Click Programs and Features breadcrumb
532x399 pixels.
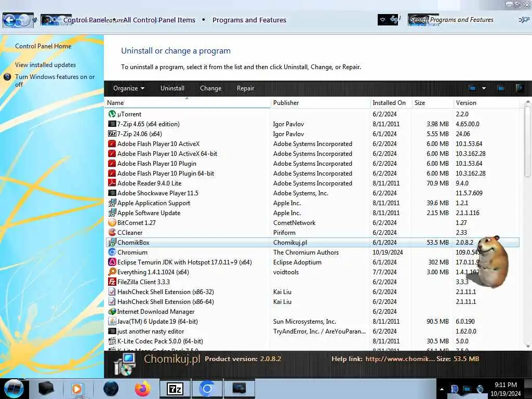click(249, 20)
